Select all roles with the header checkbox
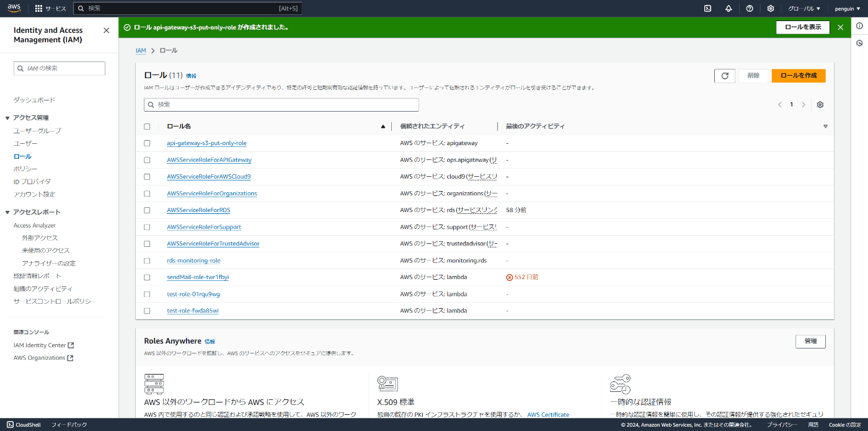868x431 pixels. (147, 127)
